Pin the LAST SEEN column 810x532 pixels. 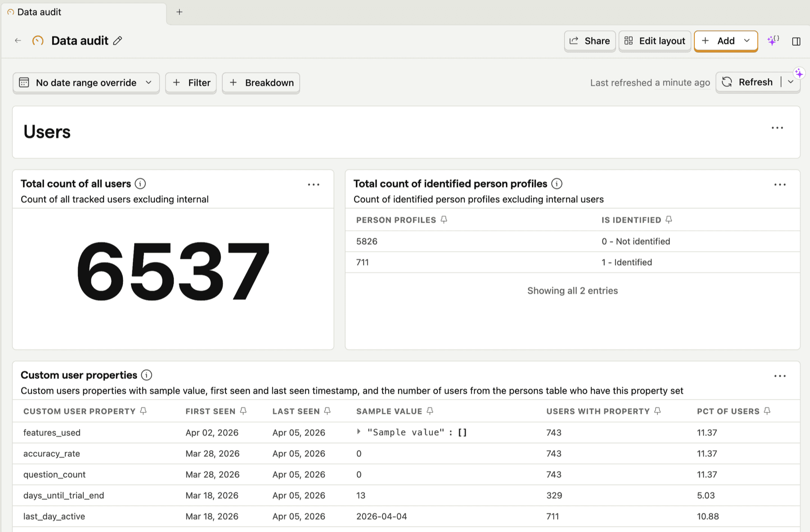pyautogui.click(x=327, y=411)
